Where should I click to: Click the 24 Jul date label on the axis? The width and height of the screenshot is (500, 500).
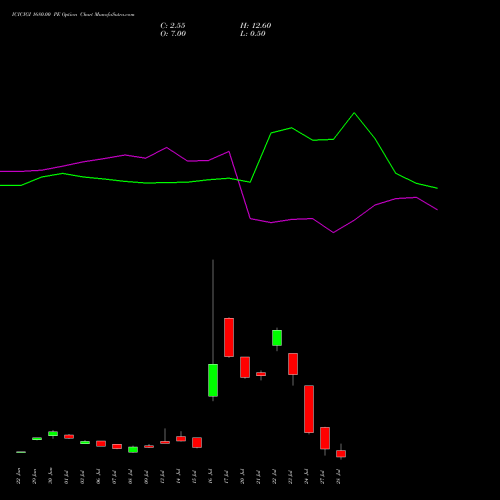tap(307, 477)
